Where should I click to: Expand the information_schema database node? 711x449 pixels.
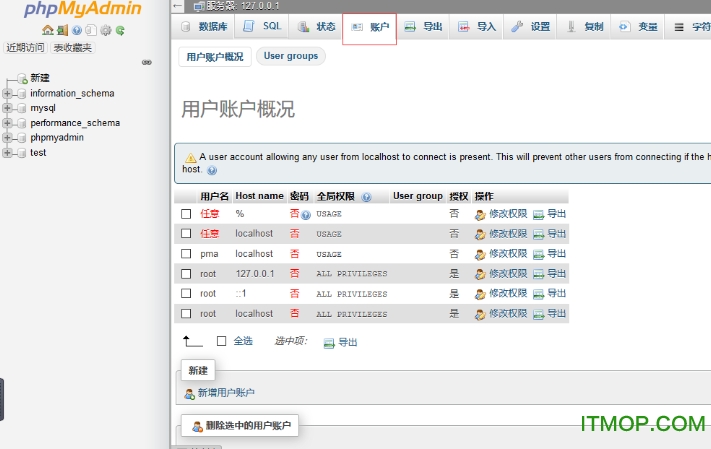coord(7,93)
